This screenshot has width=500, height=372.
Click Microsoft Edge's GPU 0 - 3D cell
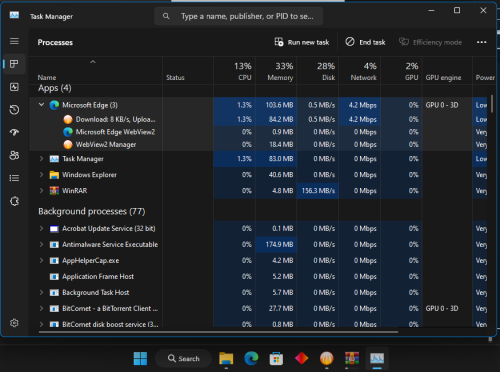tap(447, 105)
